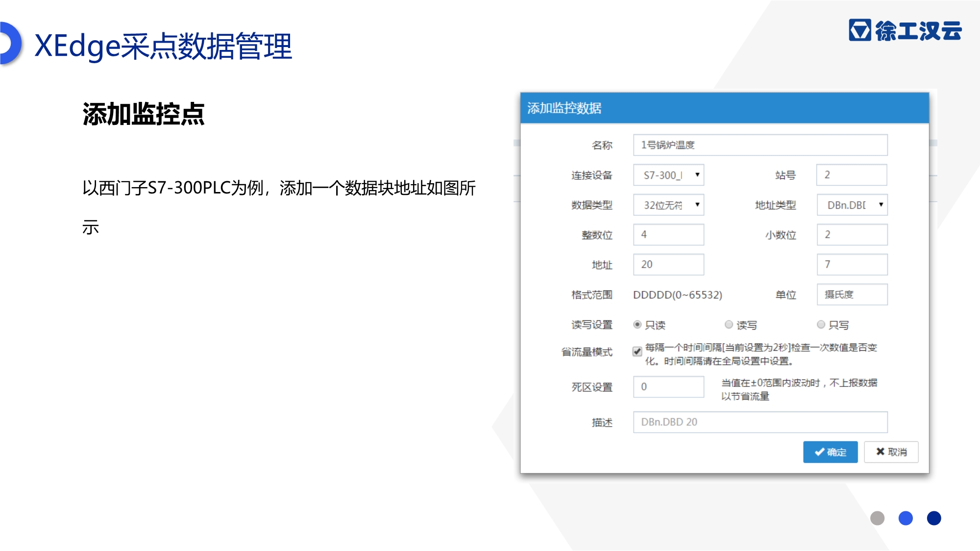Click the 地址 field containing 20
This screenshot has width=980, height=551.
668,264
